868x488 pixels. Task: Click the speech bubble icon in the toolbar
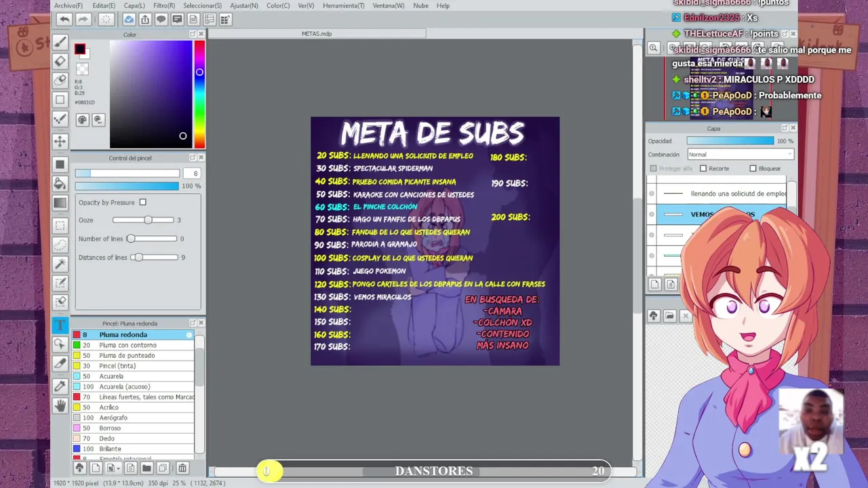[161, 20]
